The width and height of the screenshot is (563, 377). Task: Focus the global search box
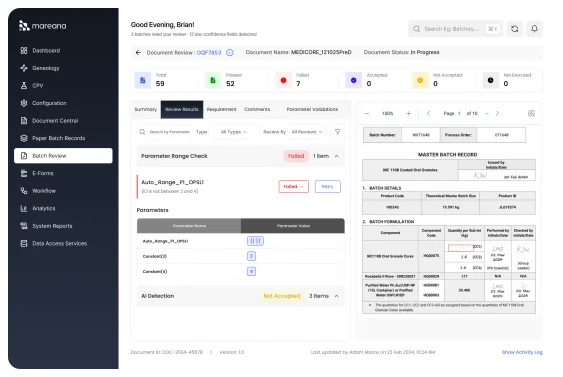pos(455,29)
